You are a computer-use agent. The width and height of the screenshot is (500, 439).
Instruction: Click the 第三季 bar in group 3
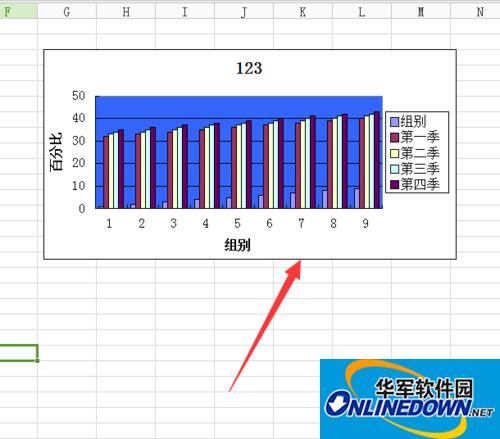coord(180,168)
